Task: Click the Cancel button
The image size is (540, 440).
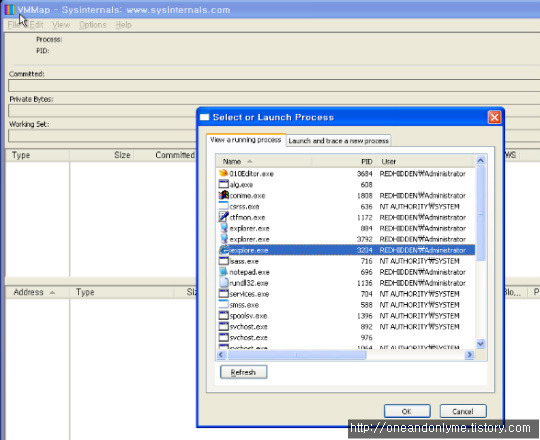Action: point(463,411)
